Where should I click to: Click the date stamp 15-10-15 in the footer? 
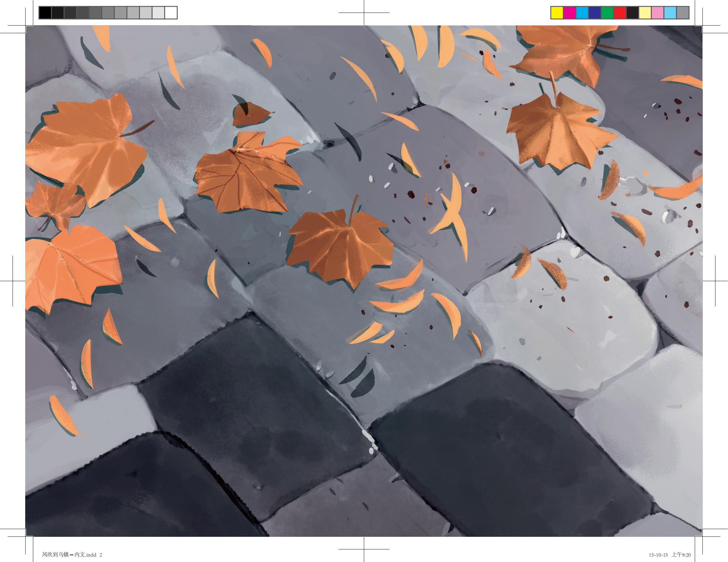point(658,555)
